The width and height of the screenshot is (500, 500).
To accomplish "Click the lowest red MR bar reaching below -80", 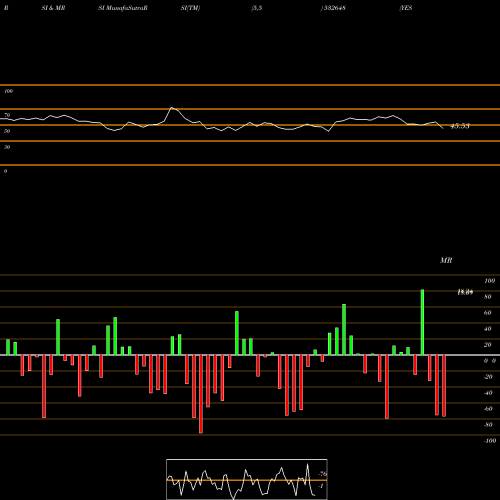I will coord(201,394).
